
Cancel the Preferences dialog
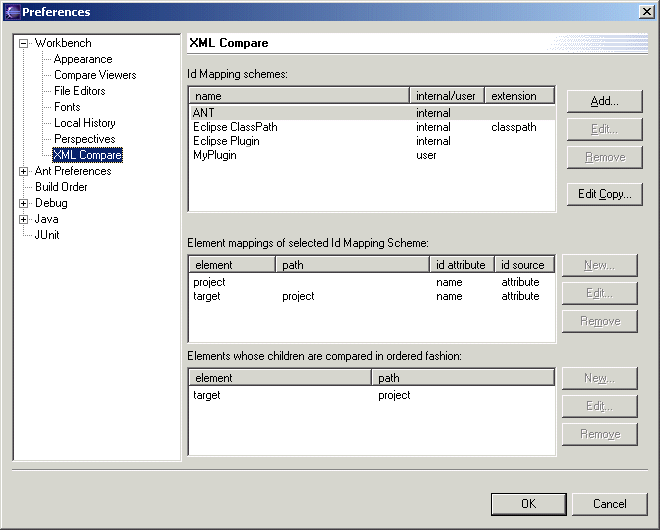pyautogui.click(x=609, y=504)
